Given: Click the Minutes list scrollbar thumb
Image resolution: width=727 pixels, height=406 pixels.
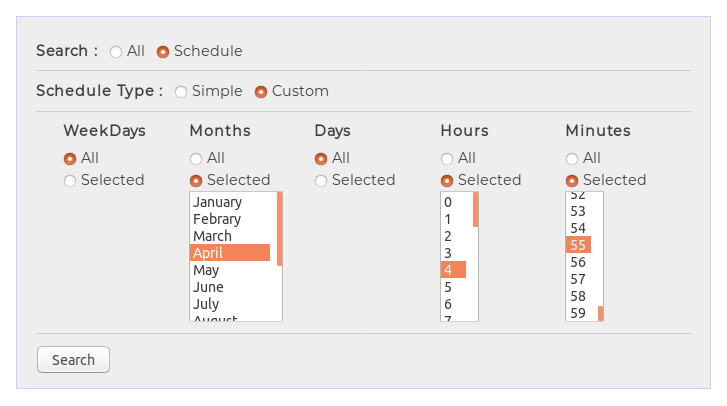Looking at the screenshot, I should [x=601, y=313].
